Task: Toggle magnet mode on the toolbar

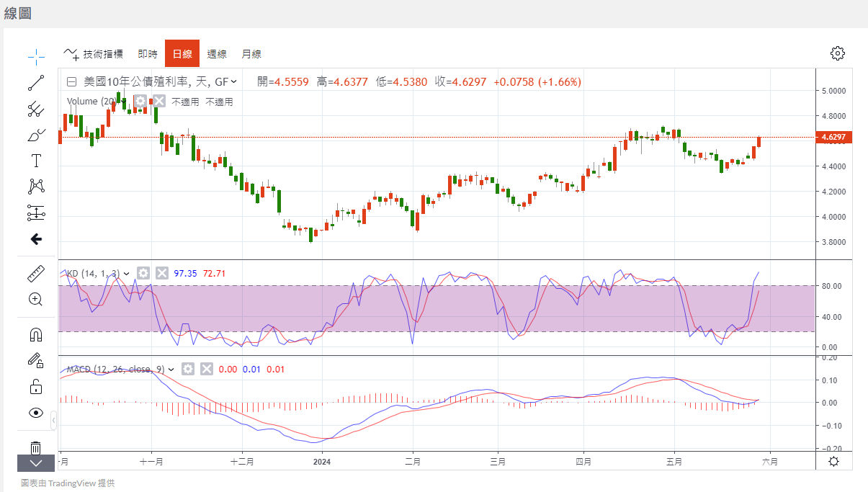Action: (x=36, y=334)
